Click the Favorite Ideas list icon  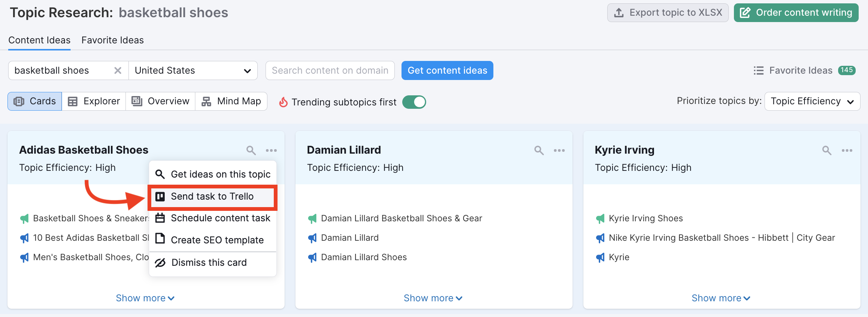[x=759, y=70]
